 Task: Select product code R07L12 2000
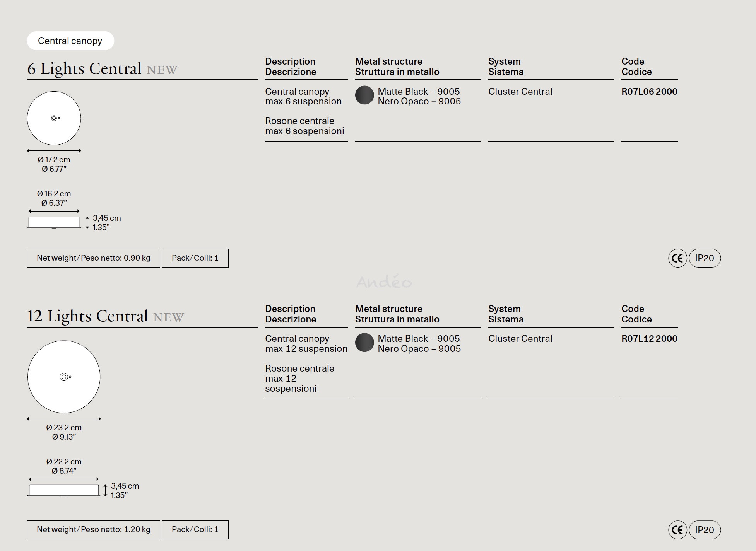click(649, 339)
